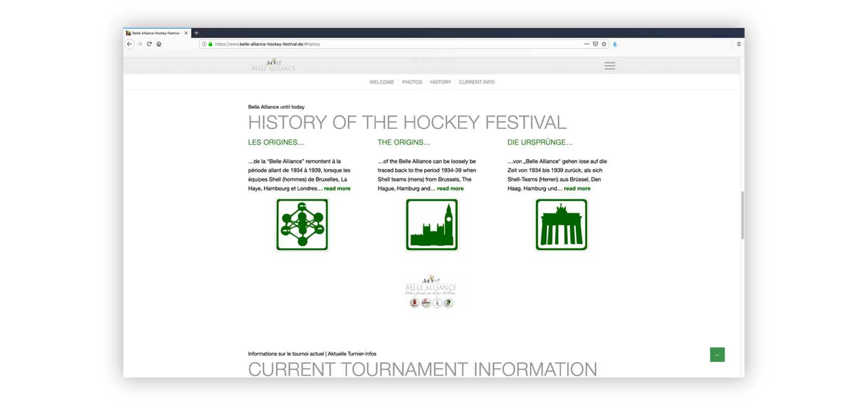Click the Atomium Brussels icon

[302, 224]
